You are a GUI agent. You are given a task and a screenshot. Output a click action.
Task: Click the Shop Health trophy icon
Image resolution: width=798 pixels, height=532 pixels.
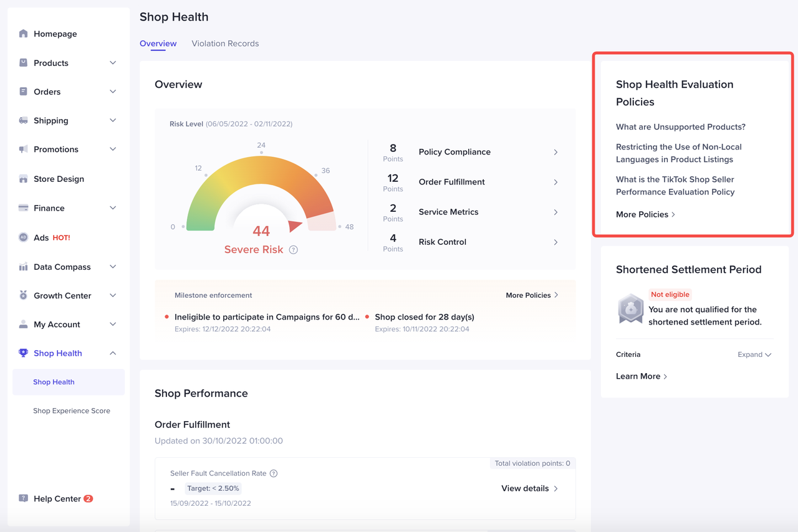pos(23,353)
